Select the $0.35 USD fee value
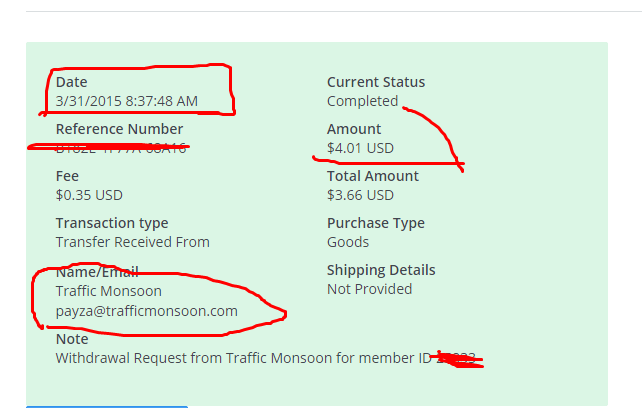The height and width of the screenshot is (408, 642). pos(89,195)
